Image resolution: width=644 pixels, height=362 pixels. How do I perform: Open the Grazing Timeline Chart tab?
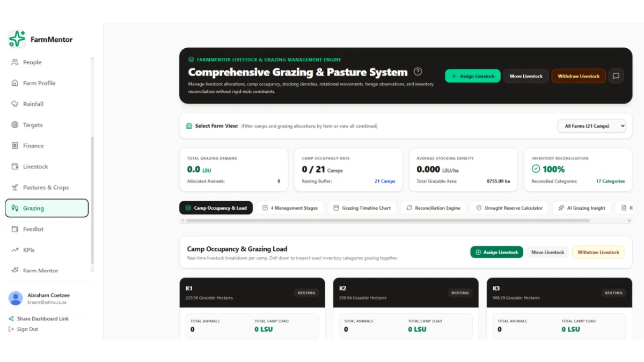362,208
